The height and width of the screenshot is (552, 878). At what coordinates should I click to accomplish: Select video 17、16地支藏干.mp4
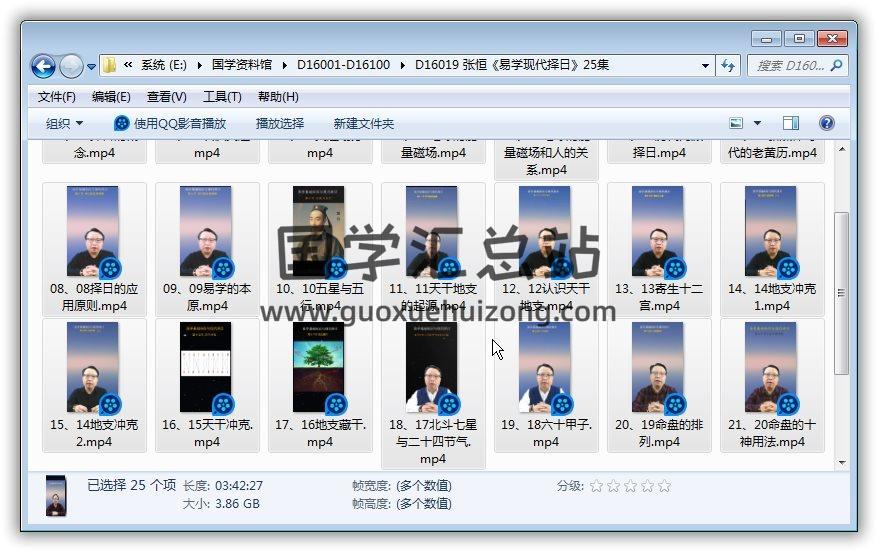tap(320, 385)
